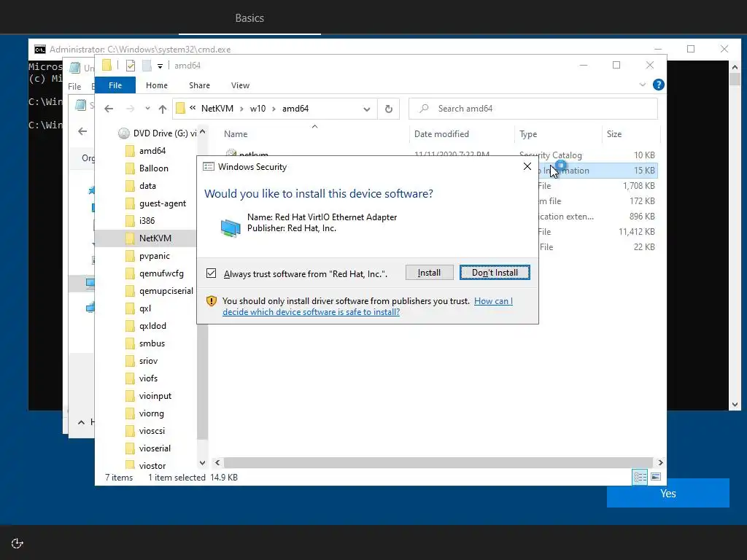Click the Properties quick access toolbar icon

(x=130, y=65)
